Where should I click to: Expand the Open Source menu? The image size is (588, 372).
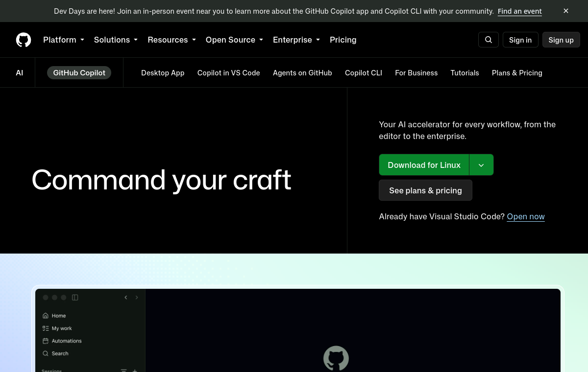tap(234, 40)
